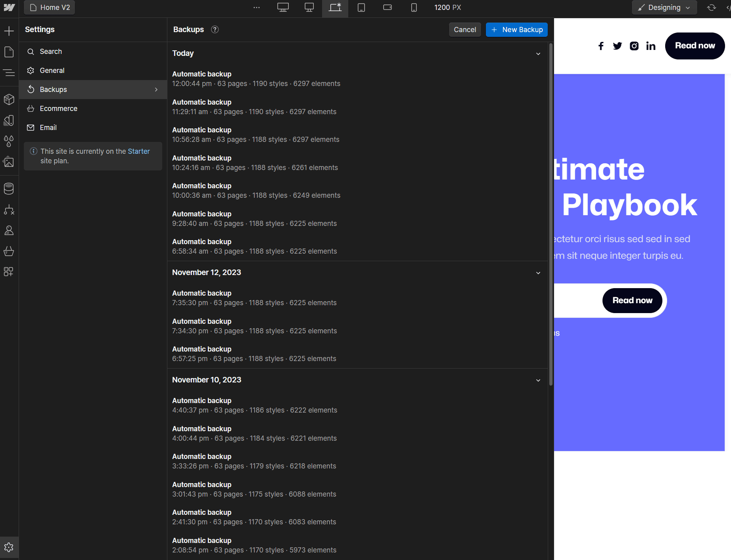Click the Home V2 page tab
The width and height of the screenshot is (731, 560).
coord(50,8)
